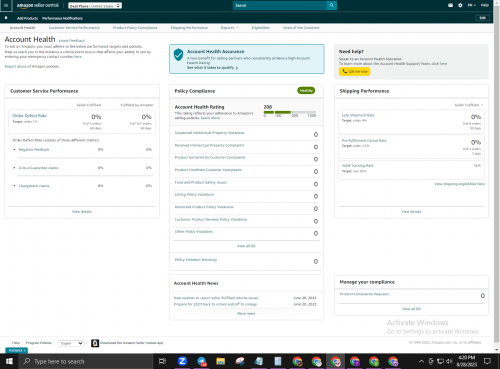Open Performance Notifications shortcut
Viewport: 500px width, 369px height.
coord(62,18)
